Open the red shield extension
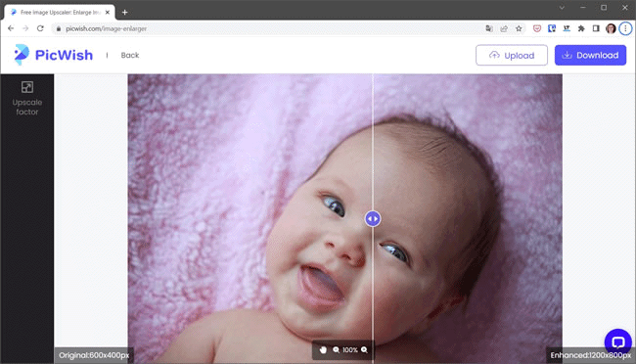Image resolution: width=636 pixels, height=364 pixels. [x=537, y=28]
